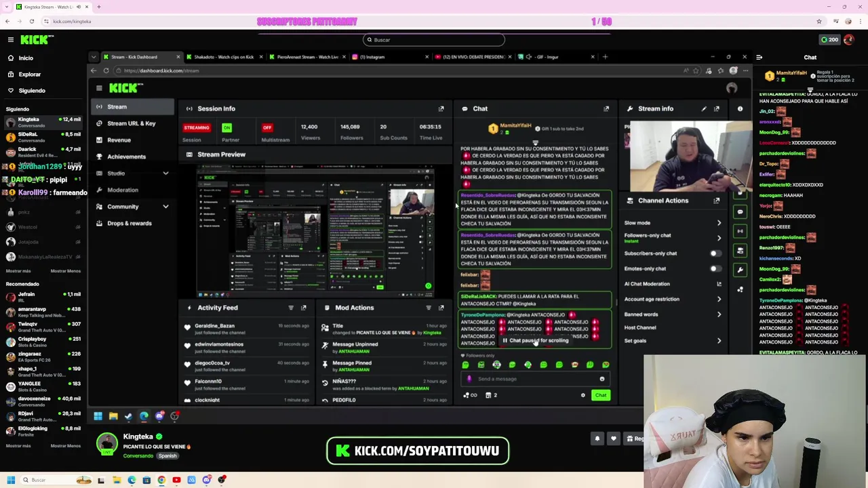This screenshot has width=868, height=488.
Task: Open Stream URL & Key in dashboard
Action: [x=132, y=123]
